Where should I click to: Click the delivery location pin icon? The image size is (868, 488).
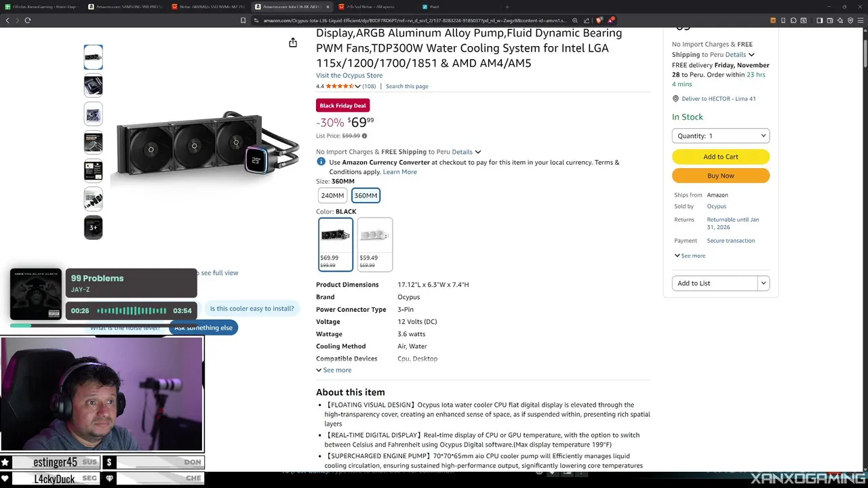(x=675, y=98)
